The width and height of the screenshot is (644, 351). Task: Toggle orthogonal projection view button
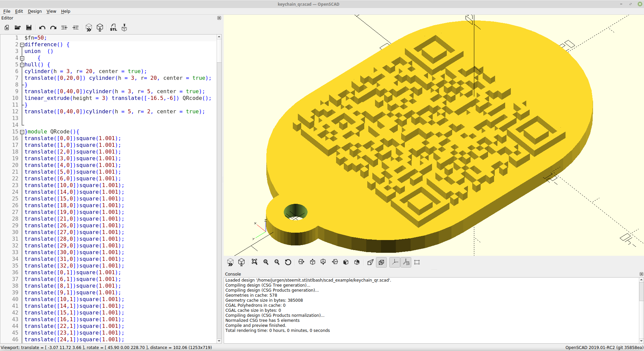pyautogui.click(x=381, y=262)
